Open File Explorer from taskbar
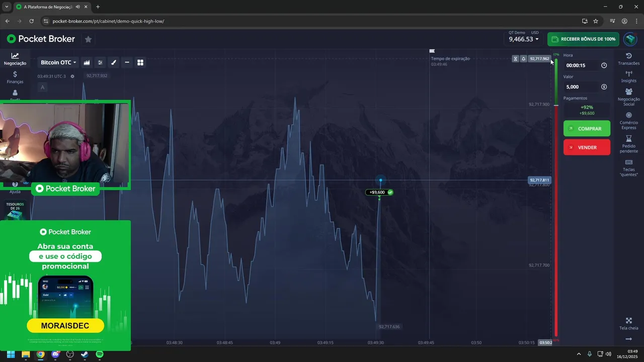 [26, 354]
